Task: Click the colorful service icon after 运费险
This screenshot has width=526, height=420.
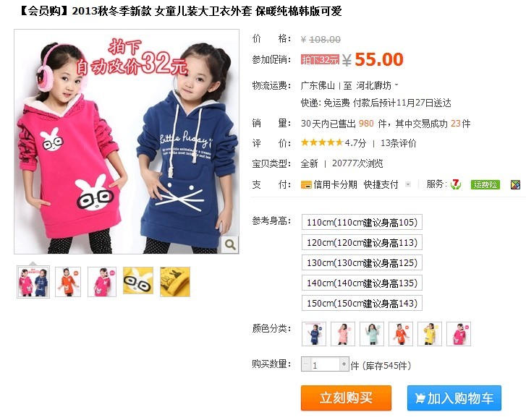Action: [x=515, y=184]
